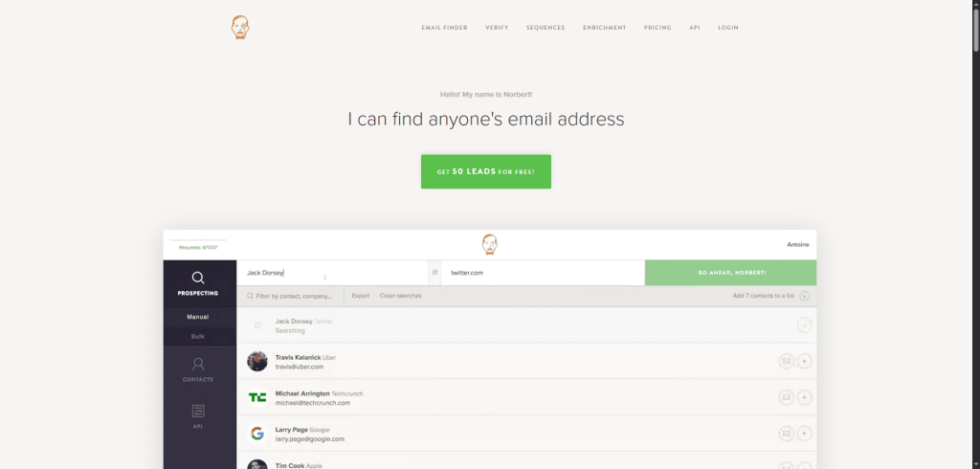
Task: Open the Enrichment nav link
Action: tap(605, 28)
